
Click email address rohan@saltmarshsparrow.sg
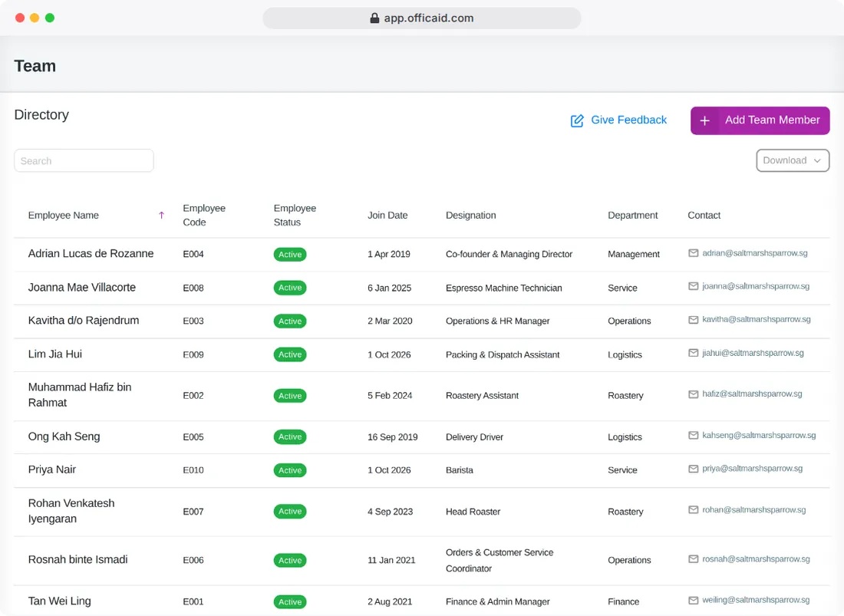pyautogui.click(x=754, y=510)
